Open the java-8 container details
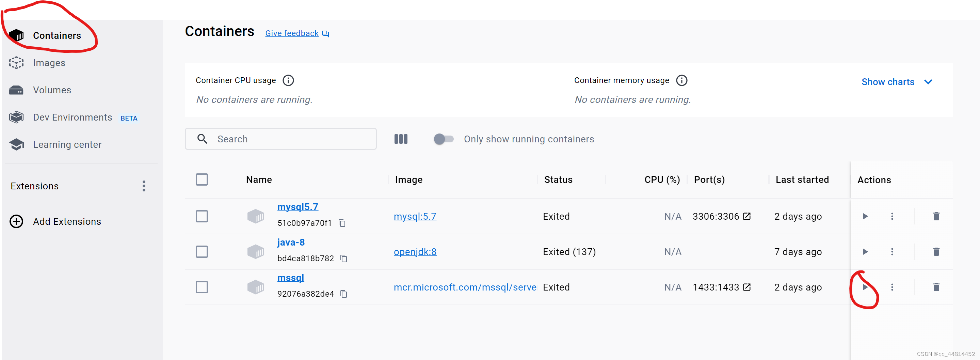The width and height of the screenshot is (980, 360). click(x=291, y=242)
